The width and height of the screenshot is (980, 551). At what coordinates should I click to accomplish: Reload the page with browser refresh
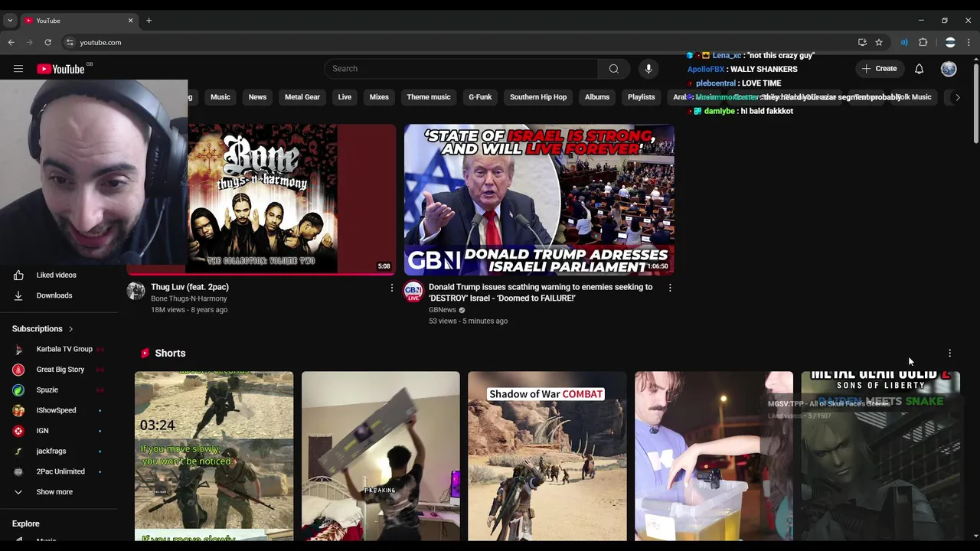tap(47, 42)
